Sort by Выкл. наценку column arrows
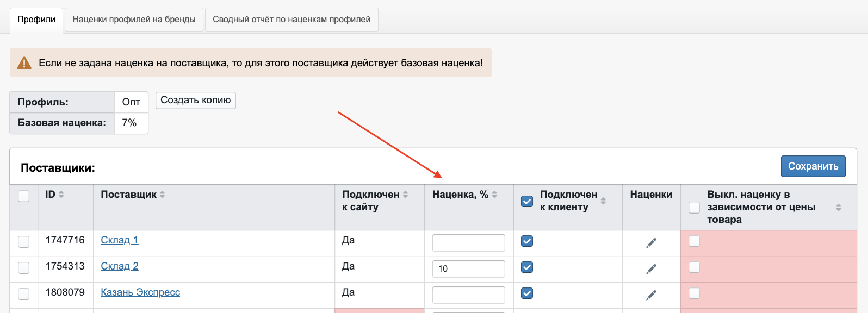 [839, 208]
